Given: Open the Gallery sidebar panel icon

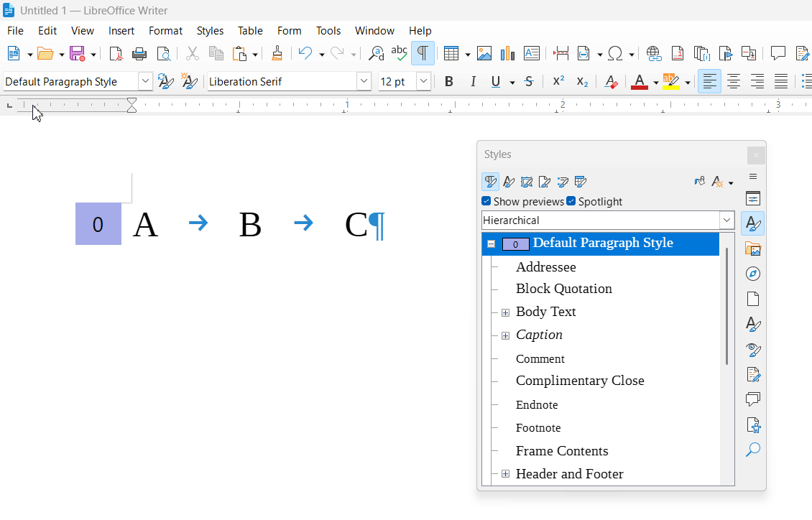Looking at the screenshot, I should (752, 249).
